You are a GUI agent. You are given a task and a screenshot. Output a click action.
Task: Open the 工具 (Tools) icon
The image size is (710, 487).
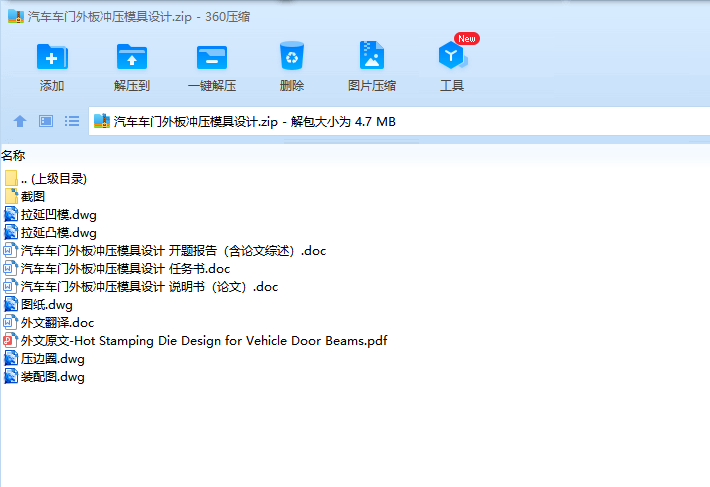pyautogui.click(x=452, y=55)
